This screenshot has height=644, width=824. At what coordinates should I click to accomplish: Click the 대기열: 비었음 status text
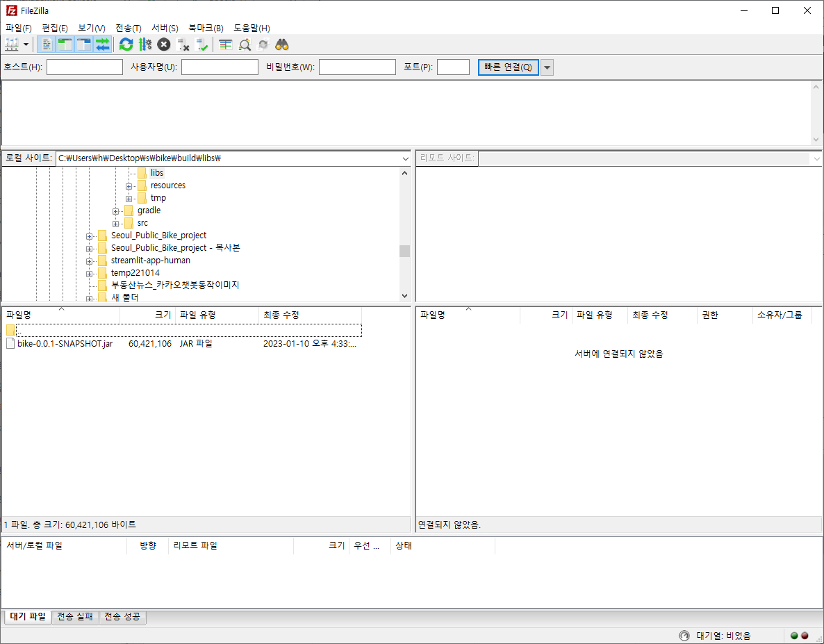pyautogui.click(x=724, y=636)
